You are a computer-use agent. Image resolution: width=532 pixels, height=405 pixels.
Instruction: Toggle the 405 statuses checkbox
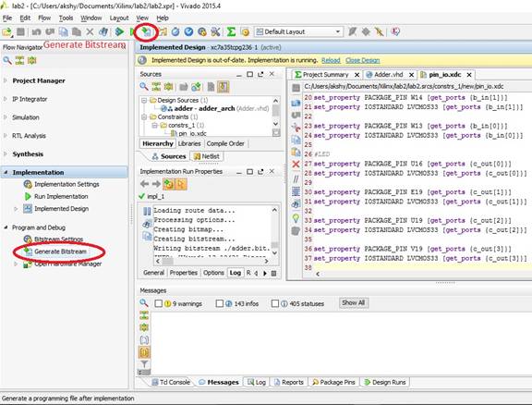point(275,303)
